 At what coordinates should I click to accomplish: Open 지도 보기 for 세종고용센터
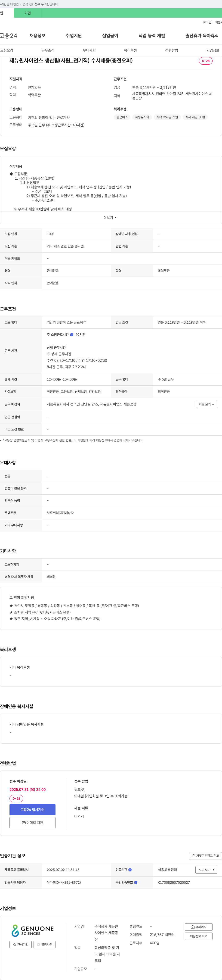[207, 870]
